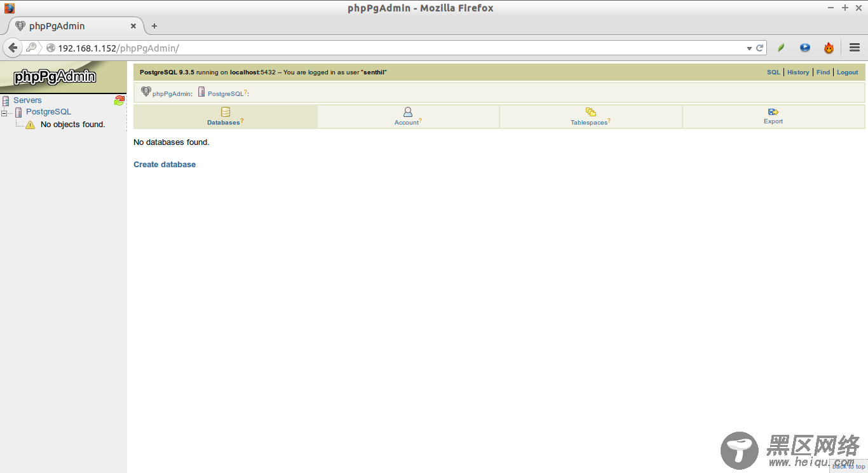Image resolution: width=868 pixels, height=473 pixels.
Task: Click the orange flame extension icon
Action: pyautogui.click(x=829, y=48)
